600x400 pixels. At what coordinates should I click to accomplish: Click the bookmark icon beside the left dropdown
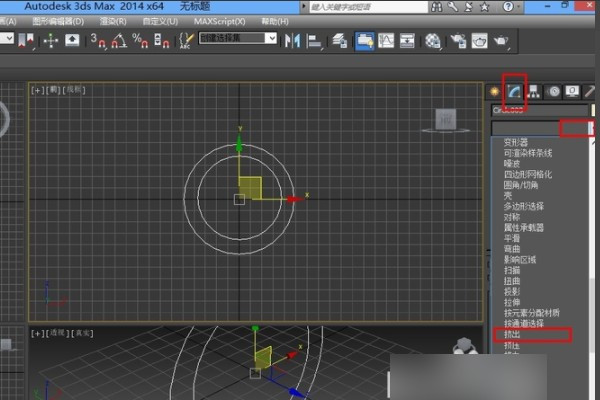[26, 40]
